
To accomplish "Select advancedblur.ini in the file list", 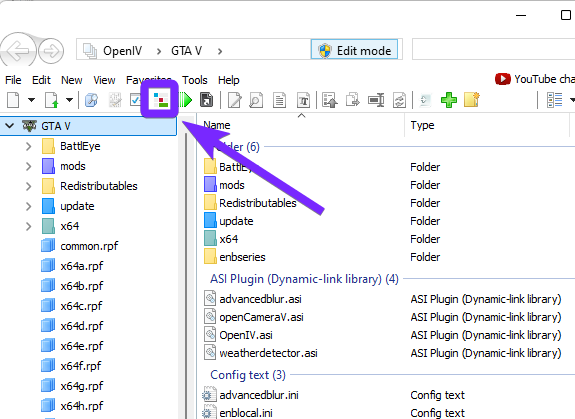I will pos(259,395).
